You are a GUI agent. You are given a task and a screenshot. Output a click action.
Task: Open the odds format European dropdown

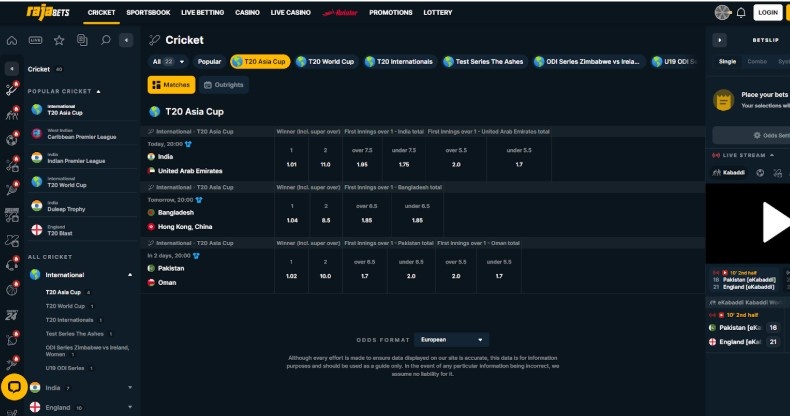451,339
